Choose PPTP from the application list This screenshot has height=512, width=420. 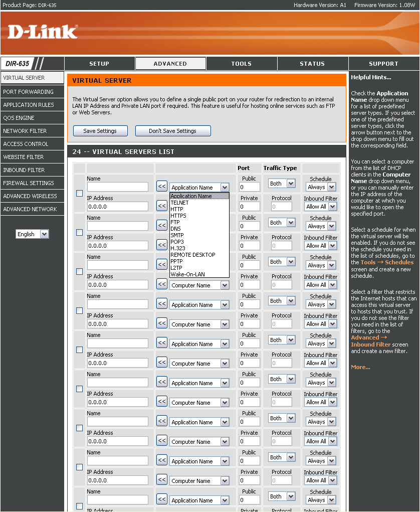[199, 261]
